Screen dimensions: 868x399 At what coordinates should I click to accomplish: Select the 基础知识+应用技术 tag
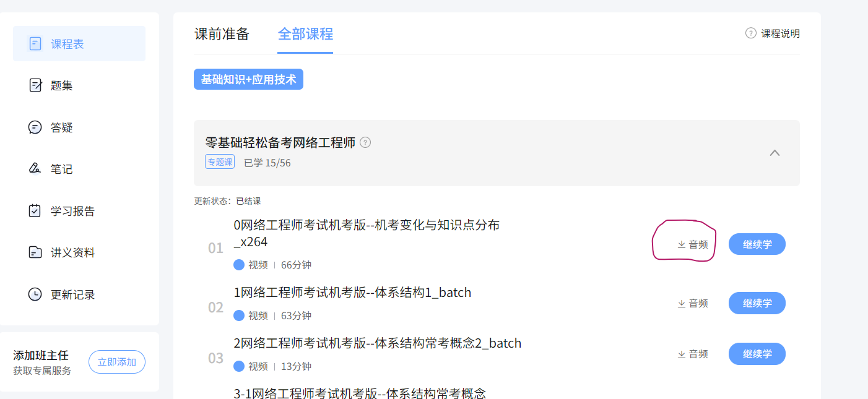(248, 79)
